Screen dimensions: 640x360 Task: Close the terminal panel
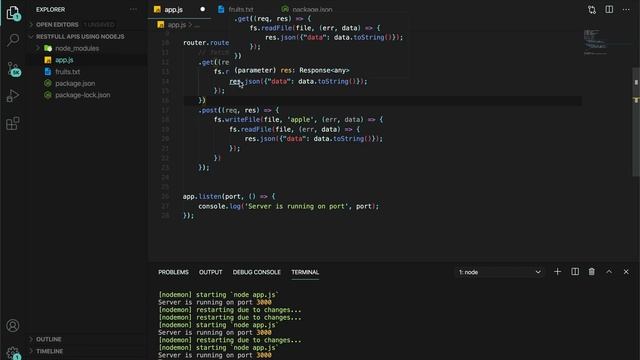coord(626,272)
